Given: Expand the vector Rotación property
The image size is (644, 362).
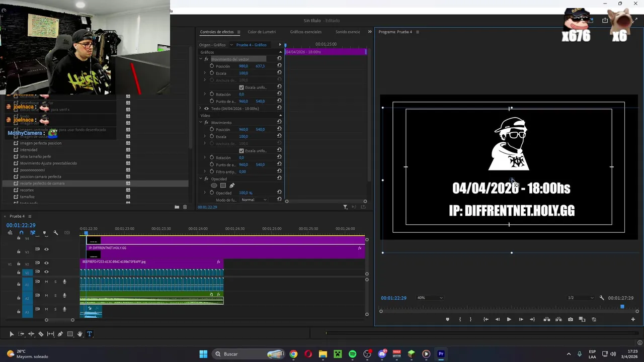Looking at the screenshot, I should pyautogui.click(x=205, y=94).
